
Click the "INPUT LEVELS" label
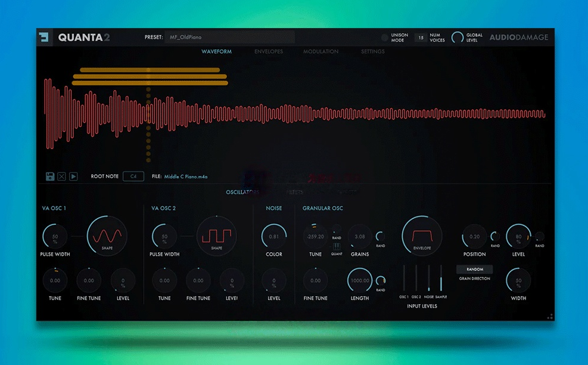pyautogui.click(x=422, y=306)
